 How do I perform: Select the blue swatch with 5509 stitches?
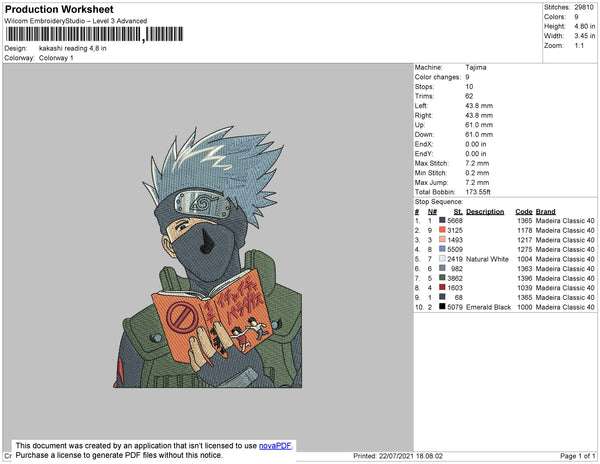point(442,249)
